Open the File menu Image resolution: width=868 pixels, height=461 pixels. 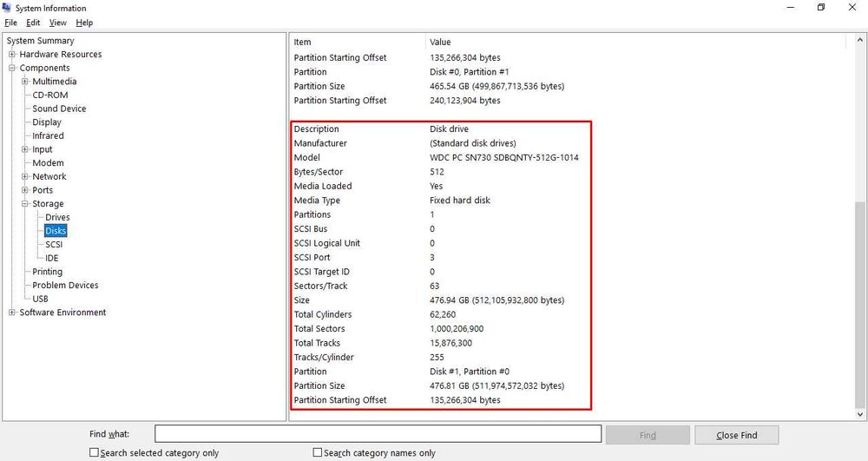click(10, 23)
